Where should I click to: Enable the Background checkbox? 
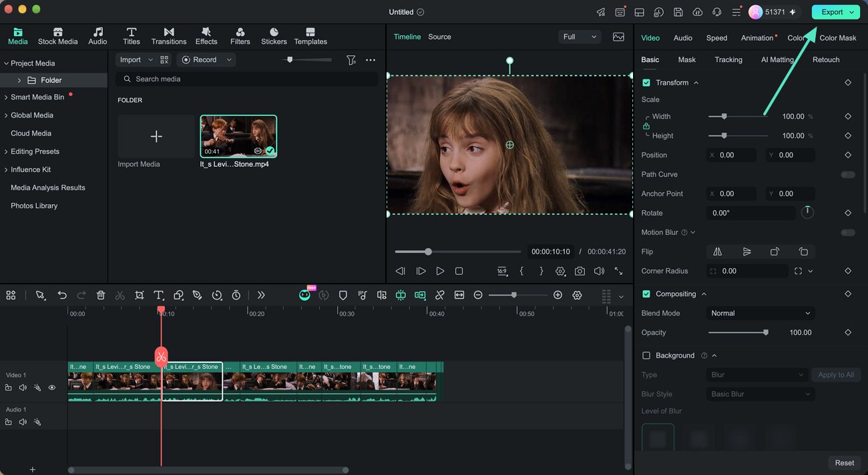click(646, 356)
